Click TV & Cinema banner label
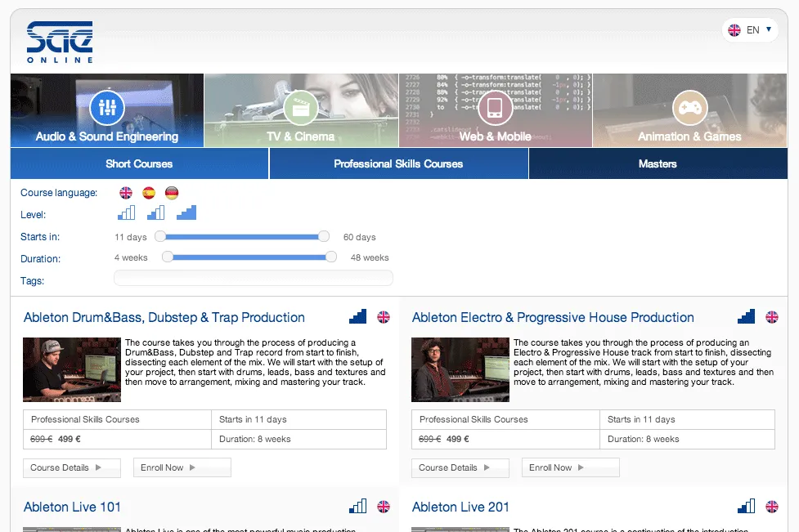 pos(301,136)
